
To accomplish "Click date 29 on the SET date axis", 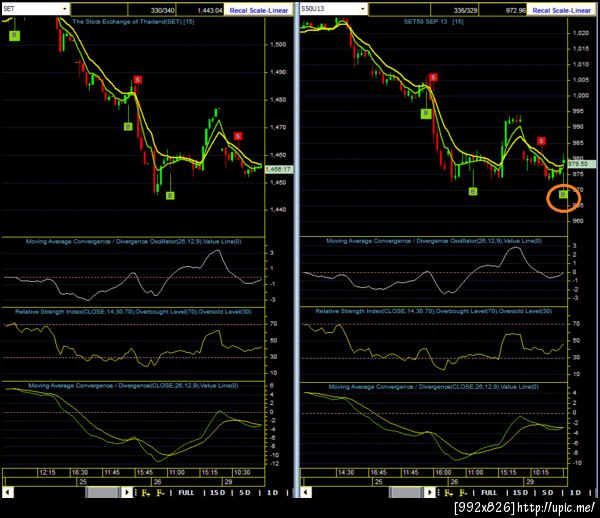I will click(228, 482).
